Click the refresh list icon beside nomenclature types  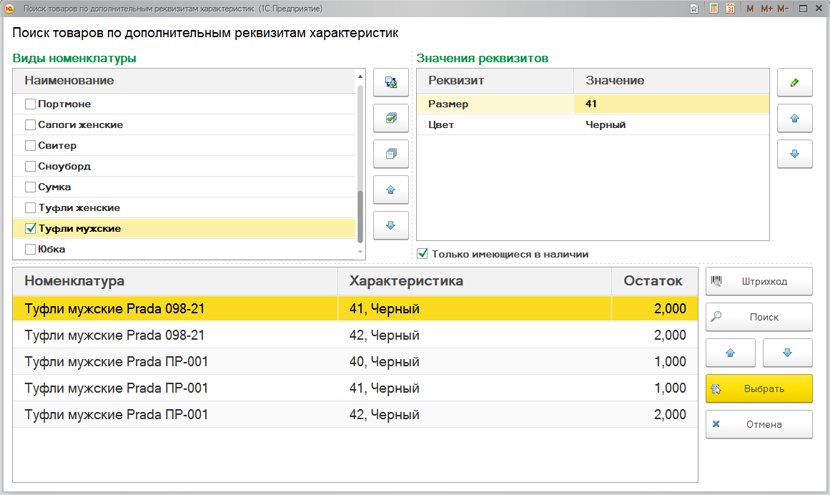tap(391, 83)
